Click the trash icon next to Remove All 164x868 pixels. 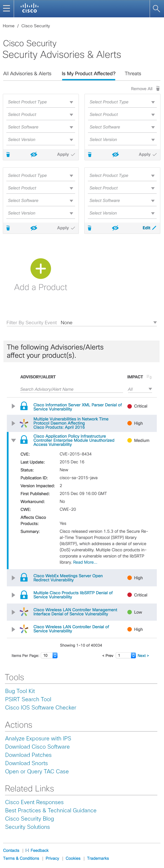[158, 89]
